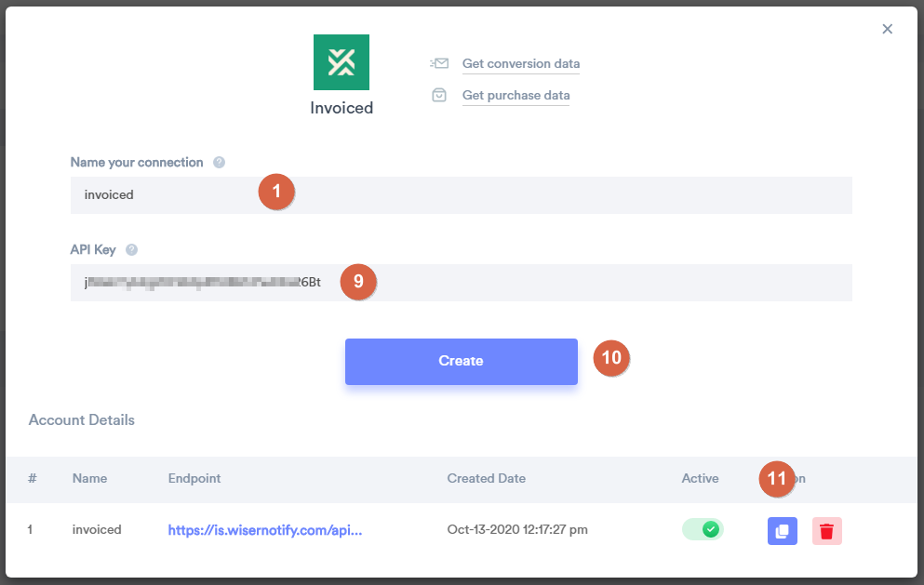Click the conversion data envelope icon

coord(439,63)
